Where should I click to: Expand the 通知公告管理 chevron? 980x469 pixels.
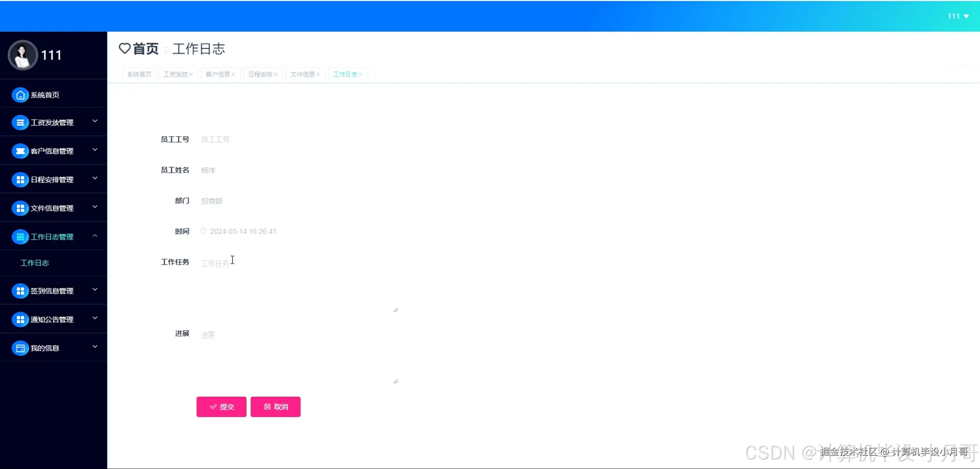point(95,318)
